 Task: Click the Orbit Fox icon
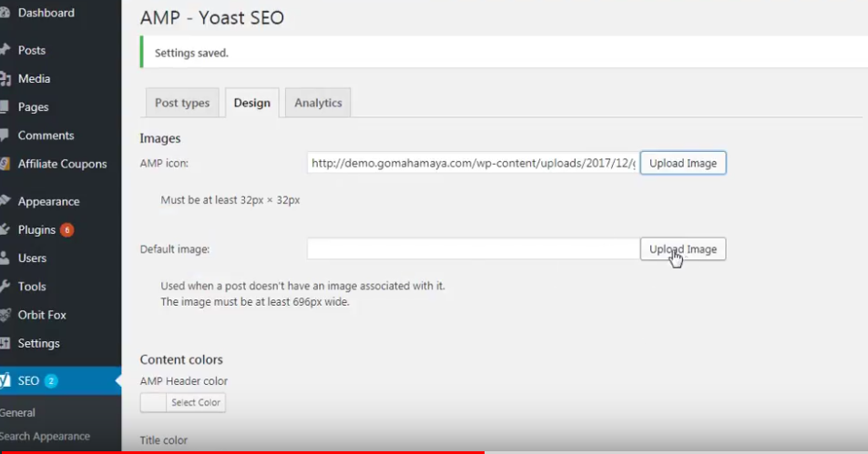coord(5,315)
